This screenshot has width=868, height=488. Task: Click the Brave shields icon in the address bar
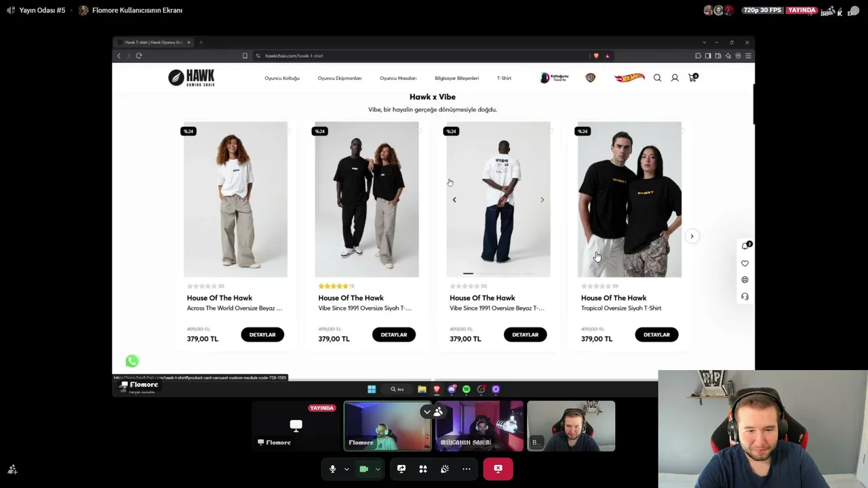[596, 56]
